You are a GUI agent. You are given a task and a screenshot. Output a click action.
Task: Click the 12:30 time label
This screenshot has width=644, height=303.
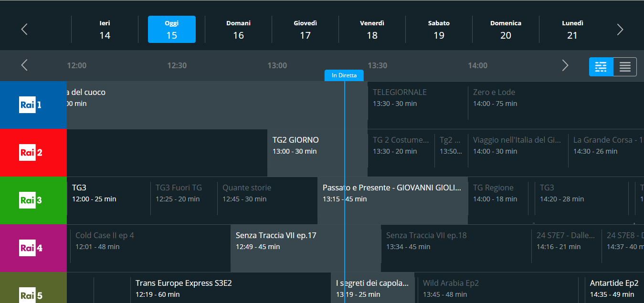177,65
